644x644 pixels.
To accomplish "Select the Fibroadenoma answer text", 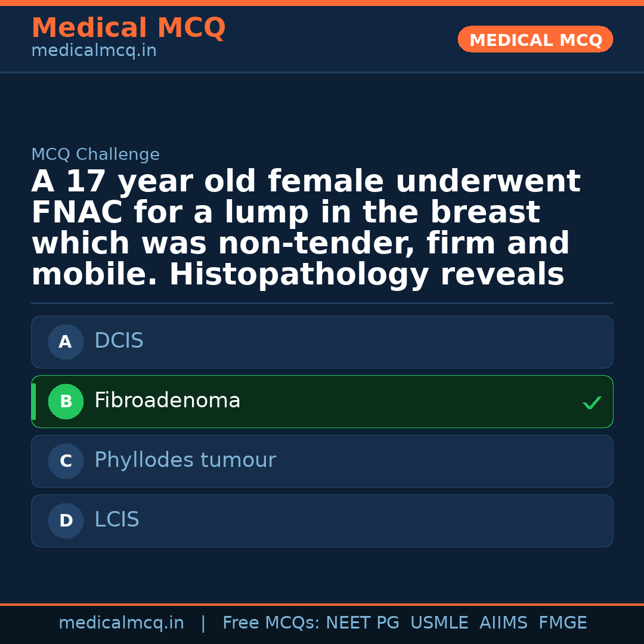I will 167,401.
